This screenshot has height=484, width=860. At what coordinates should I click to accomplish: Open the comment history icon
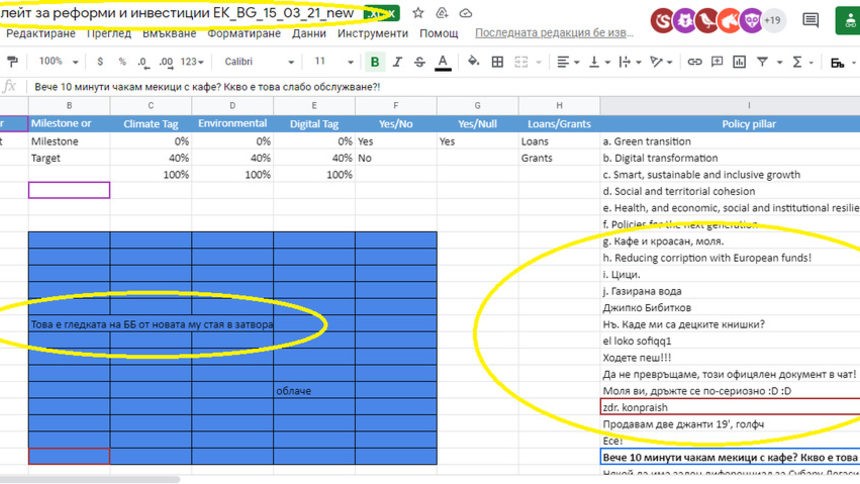coord(811,20)
